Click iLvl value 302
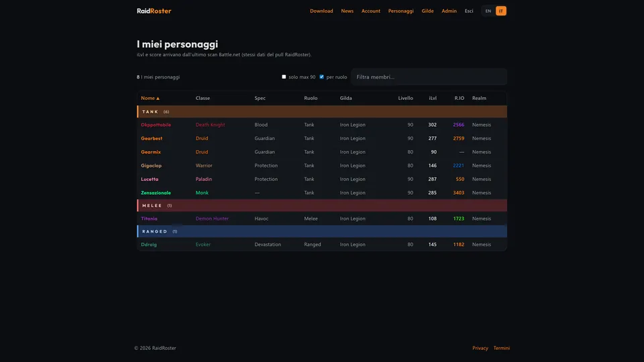The width and height of the screenshot is (644, 362). [432, 125]
